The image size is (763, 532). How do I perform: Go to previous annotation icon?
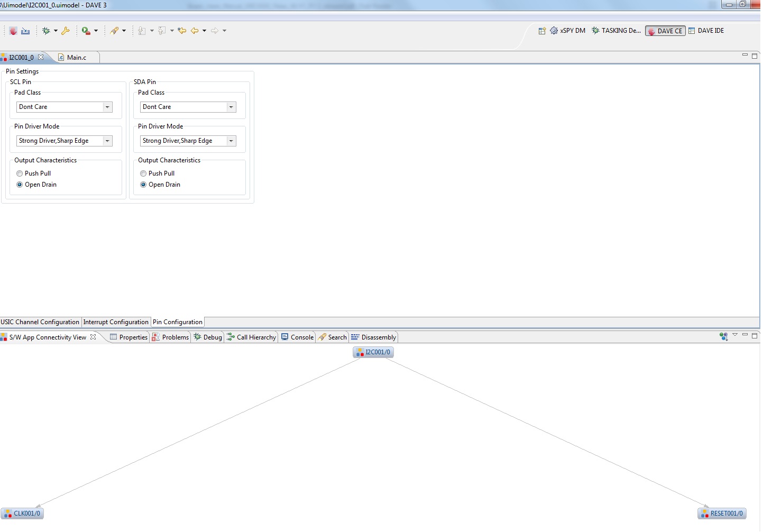point(162,31)
